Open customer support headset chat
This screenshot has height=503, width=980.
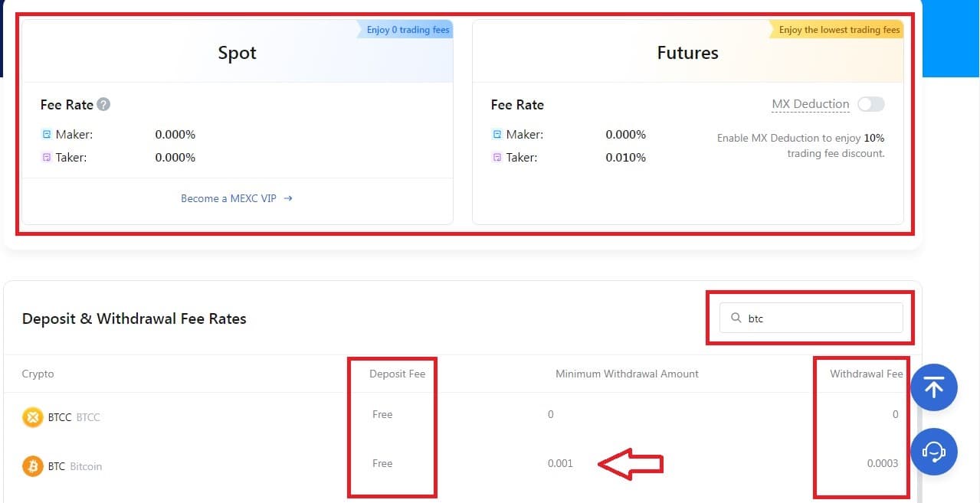pyautogui.click(x=933, y=452)
